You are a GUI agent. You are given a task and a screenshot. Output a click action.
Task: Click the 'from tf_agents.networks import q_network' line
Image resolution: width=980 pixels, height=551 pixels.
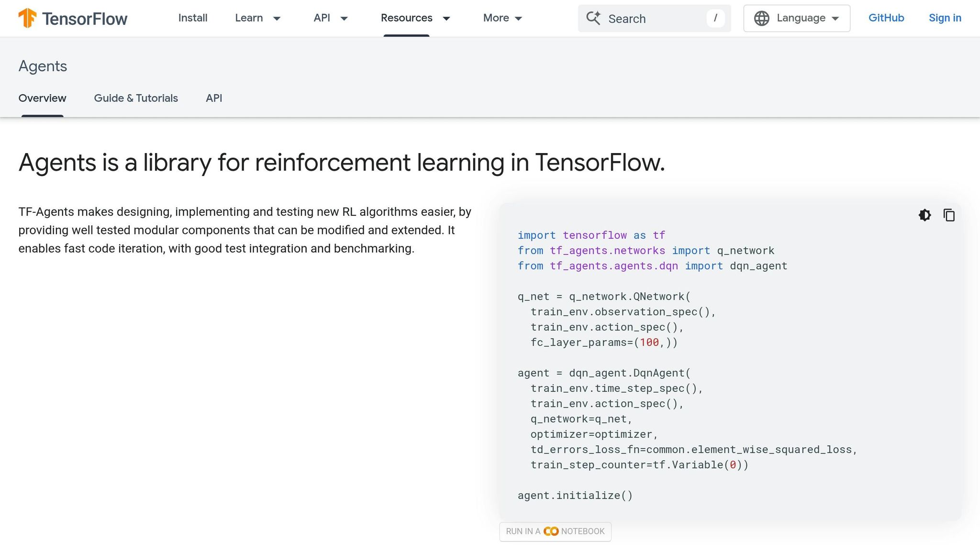point(646,251)
